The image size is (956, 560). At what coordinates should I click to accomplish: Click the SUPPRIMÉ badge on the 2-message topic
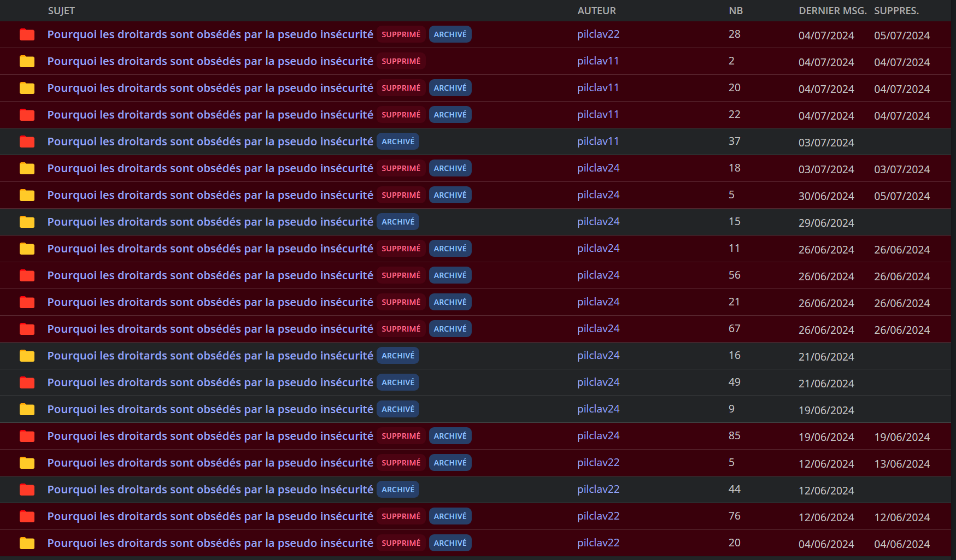click(x=401, y=61)
